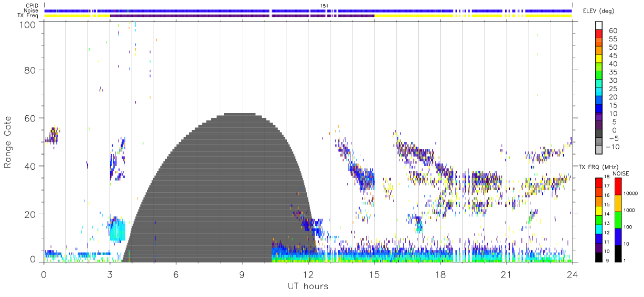The image size is (644, 297).
Task: Click the y-axis tick label '80'
Action: (29, 70)
